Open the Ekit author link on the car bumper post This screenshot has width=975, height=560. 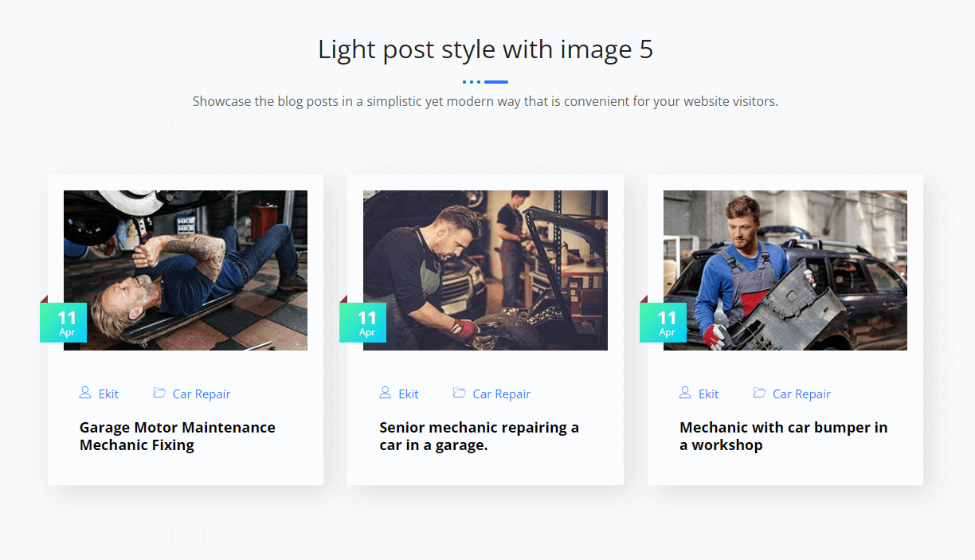[x=708, y=394]
